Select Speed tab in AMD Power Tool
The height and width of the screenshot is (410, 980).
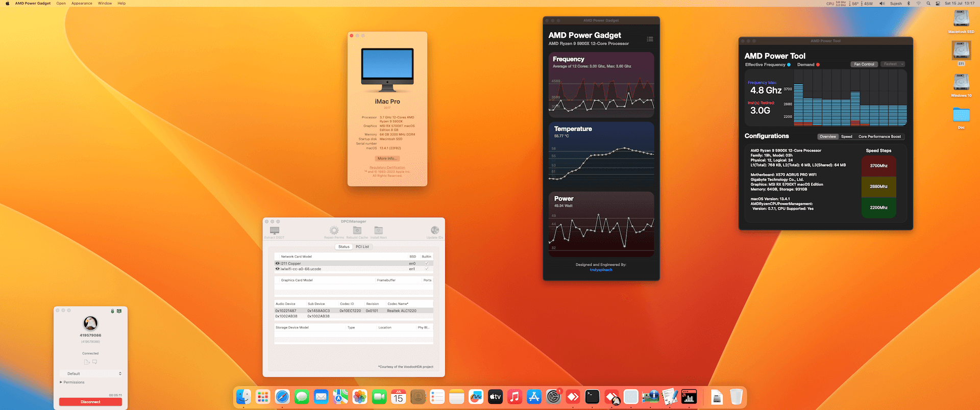[847, 137]
